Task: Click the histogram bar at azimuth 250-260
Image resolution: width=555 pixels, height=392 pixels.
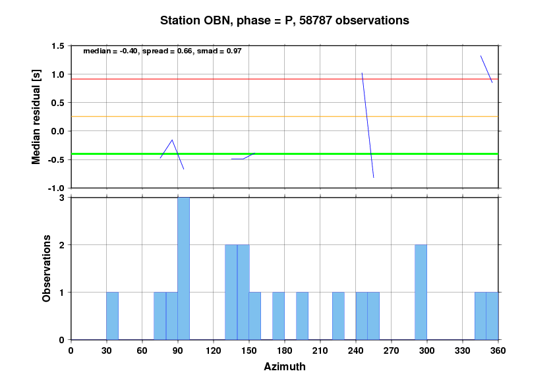Action: click(x=374, y=316)
